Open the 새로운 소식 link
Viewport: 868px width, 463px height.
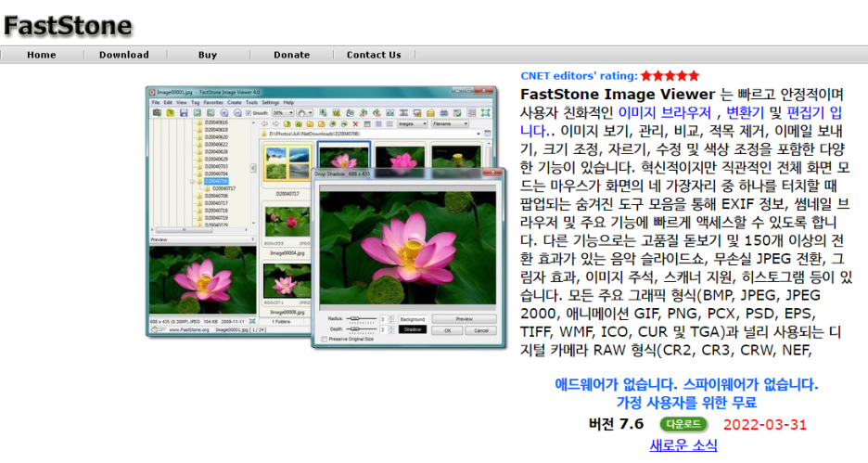(x=683, y=444)
